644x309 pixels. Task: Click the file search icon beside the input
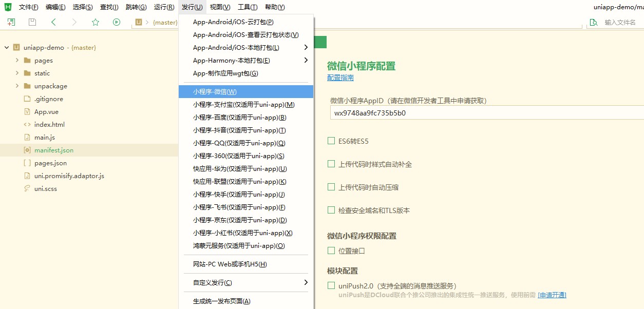tap(594, 22)
